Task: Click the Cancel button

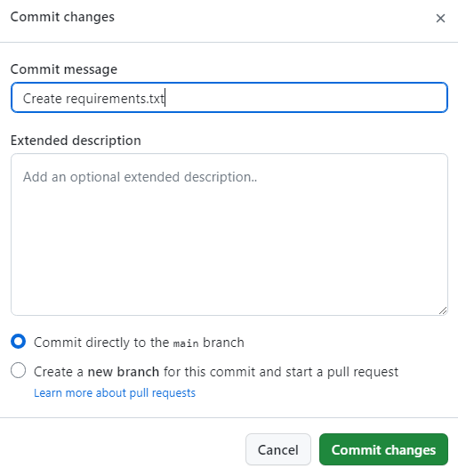Action: point(278,449)
